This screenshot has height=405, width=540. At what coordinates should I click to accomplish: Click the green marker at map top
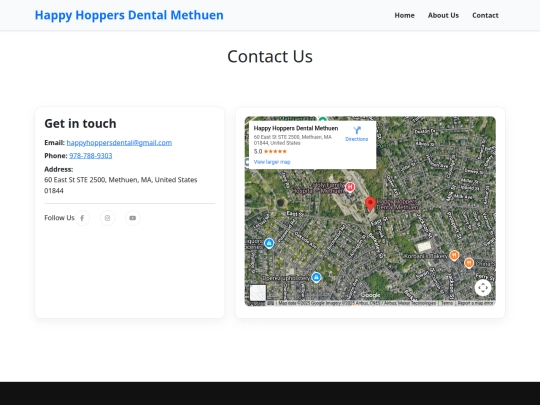(x=323, y=120)
